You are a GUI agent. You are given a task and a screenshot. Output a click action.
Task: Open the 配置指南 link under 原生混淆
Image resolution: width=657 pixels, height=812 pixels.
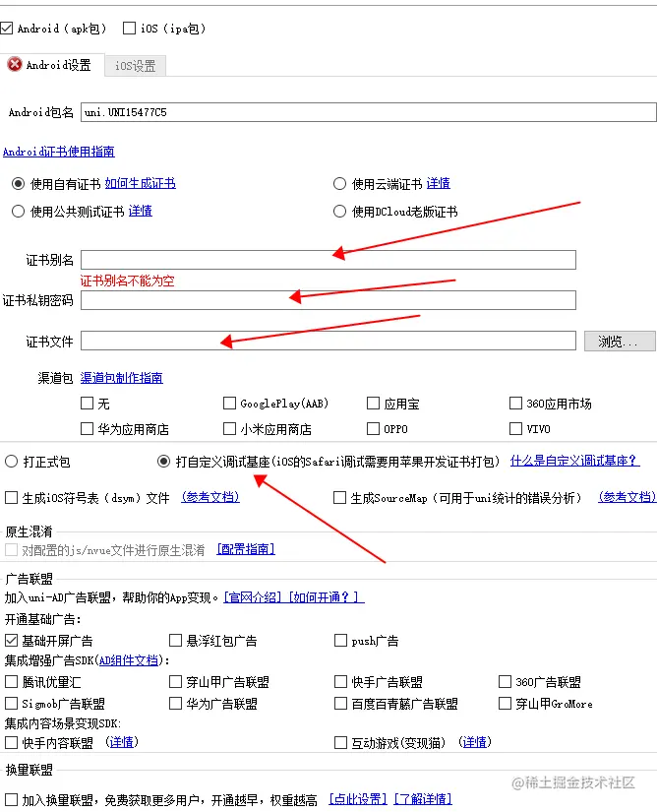(246, 549)
